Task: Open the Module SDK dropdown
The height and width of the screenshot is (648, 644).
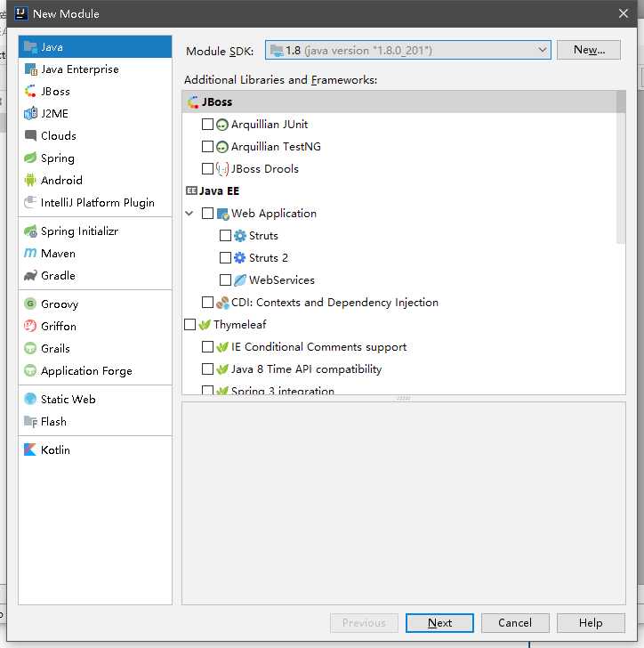Action: tap(407, 50)
